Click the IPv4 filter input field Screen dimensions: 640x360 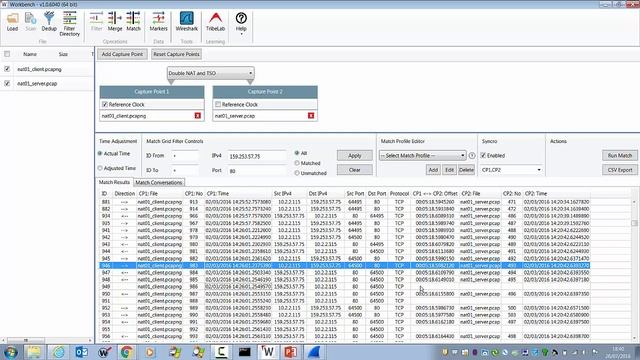point(257,156)
